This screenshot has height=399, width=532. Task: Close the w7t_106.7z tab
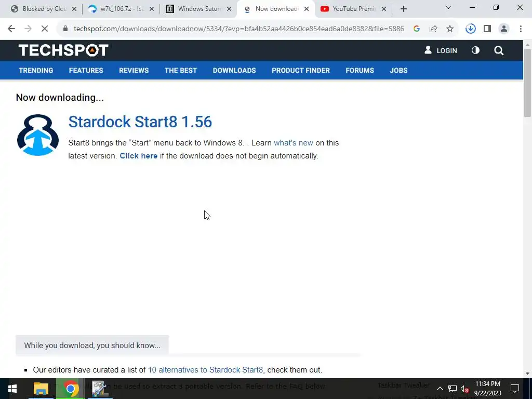152,9
